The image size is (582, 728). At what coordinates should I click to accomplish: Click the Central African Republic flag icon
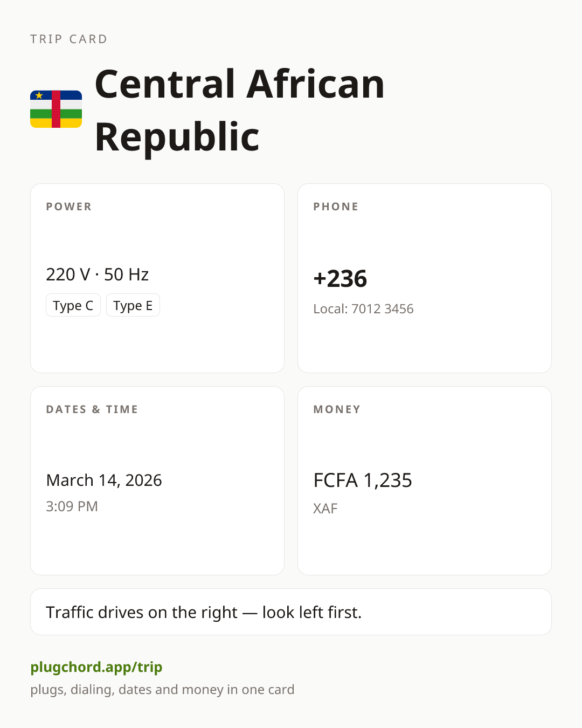[56, 109]
